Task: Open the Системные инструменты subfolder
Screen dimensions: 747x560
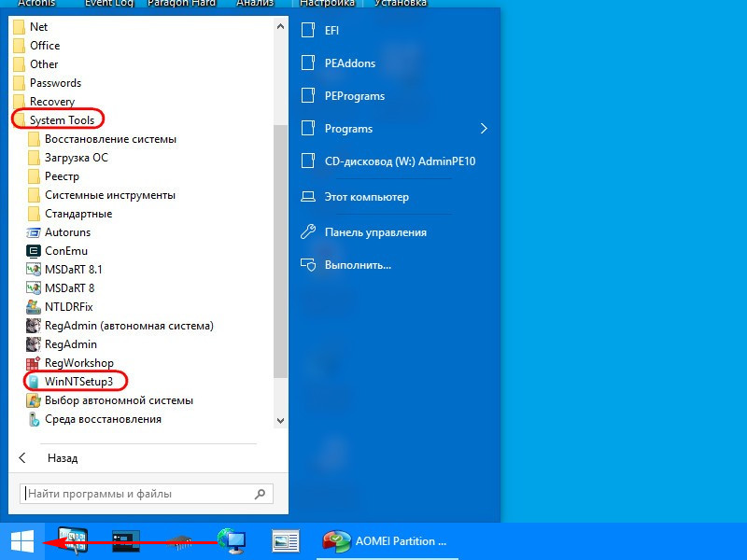Action: tap(102, 195)
